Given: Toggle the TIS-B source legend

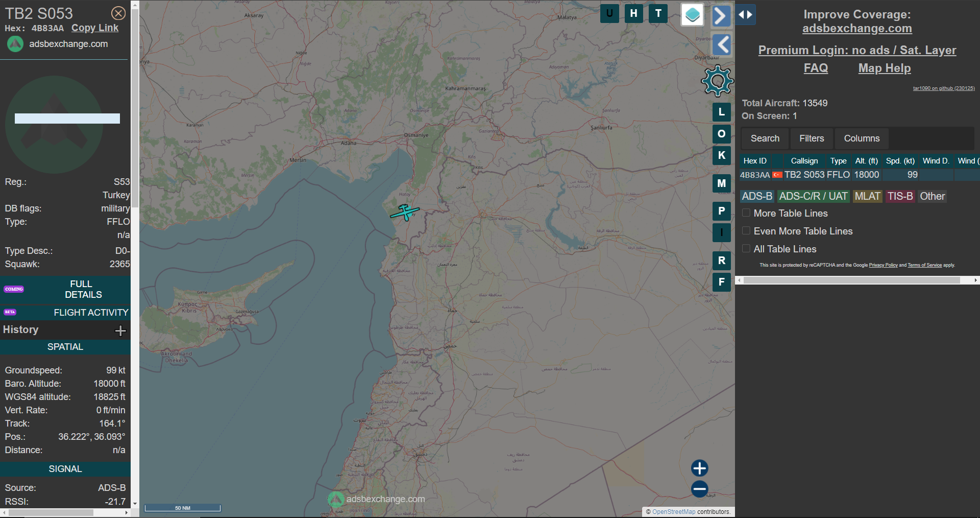Looking at the screenshot, I should click(900, 196).
